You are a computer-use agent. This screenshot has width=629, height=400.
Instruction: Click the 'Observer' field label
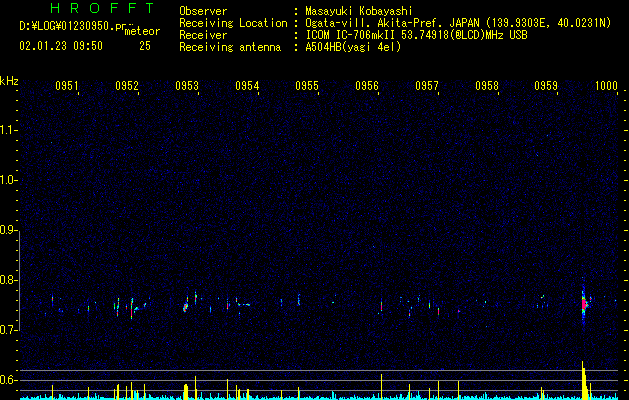click(x=203, y=11)
